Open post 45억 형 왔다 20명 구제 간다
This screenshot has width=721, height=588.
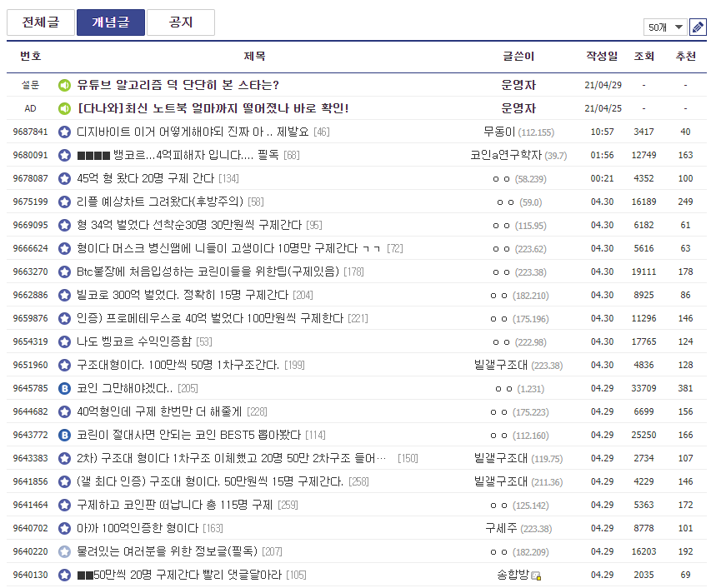point(145,178)
